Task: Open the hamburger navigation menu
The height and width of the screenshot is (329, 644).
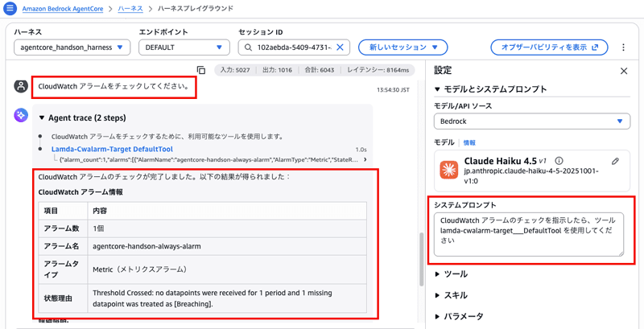Action: (x=10, y=8)
